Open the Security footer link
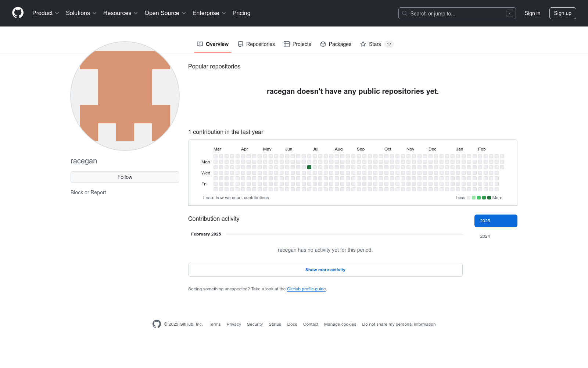The height and width of the screenshot is (368, 588). click(255, 324)
